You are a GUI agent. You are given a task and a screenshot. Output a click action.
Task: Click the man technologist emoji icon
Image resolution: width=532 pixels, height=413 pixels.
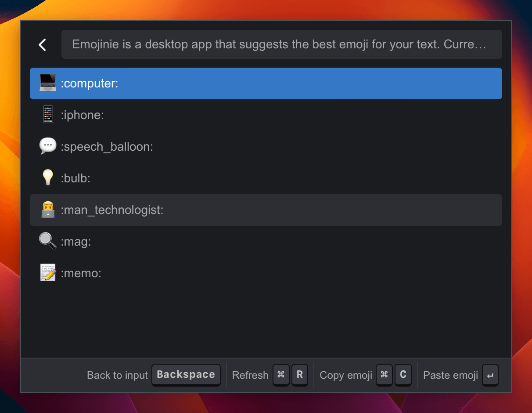click(x=47, y=210)
